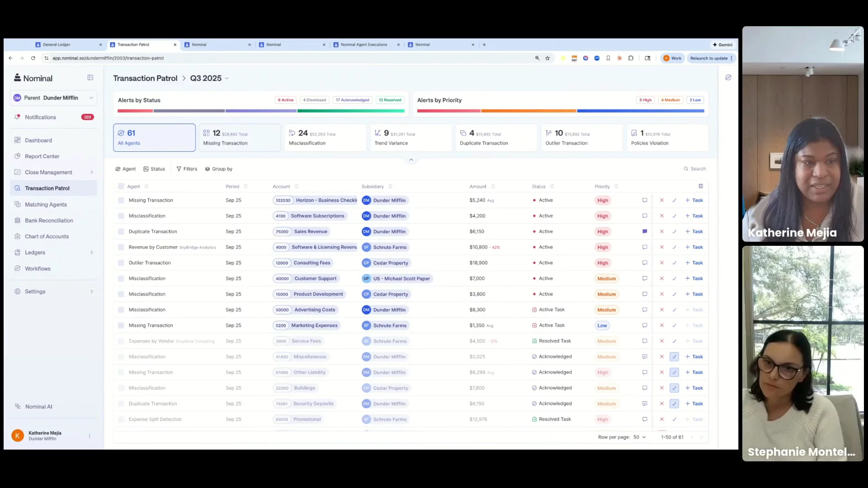Open the assistant icon at top right

pos(728,78)
